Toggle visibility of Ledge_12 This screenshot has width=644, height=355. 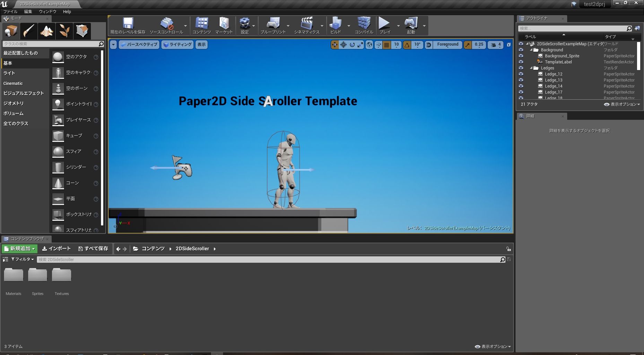pos(521,74)
